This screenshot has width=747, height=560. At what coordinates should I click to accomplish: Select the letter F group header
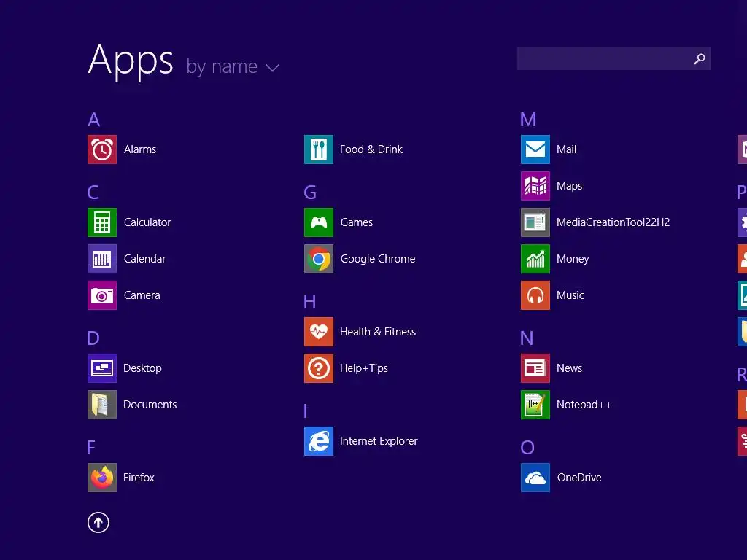91,448
